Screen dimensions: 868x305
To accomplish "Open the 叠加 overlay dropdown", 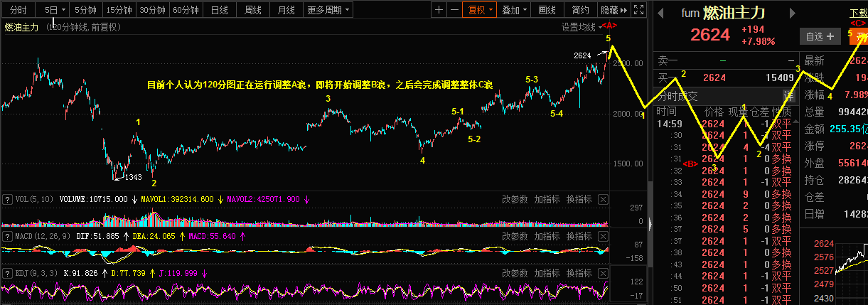I will [x=515, y=10].
